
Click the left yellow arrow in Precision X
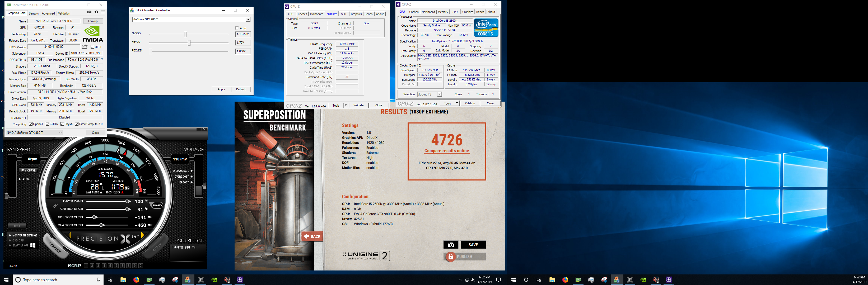(69, 235)
